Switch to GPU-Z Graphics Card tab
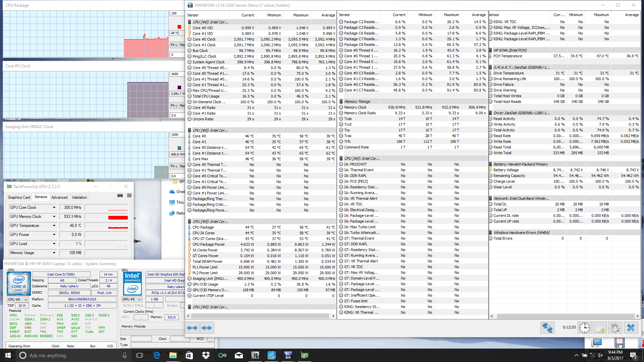644x362 pixels. (x=19, y=197)
